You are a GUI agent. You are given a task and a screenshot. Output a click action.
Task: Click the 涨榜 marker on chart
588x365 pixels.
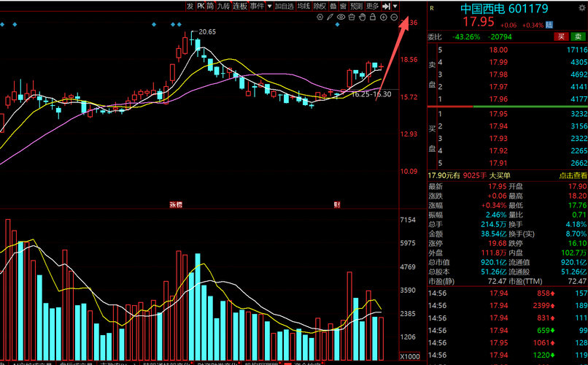tap(176, 205)
